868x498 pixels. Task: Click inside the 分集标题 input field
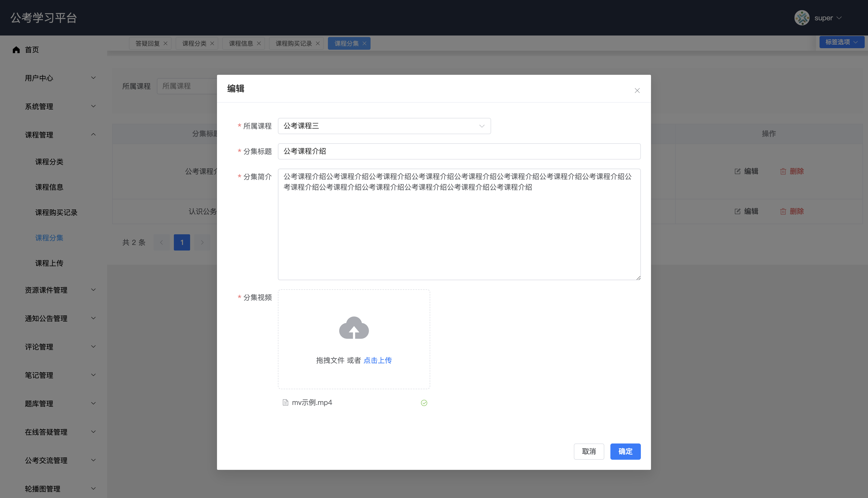pos(459,151)
